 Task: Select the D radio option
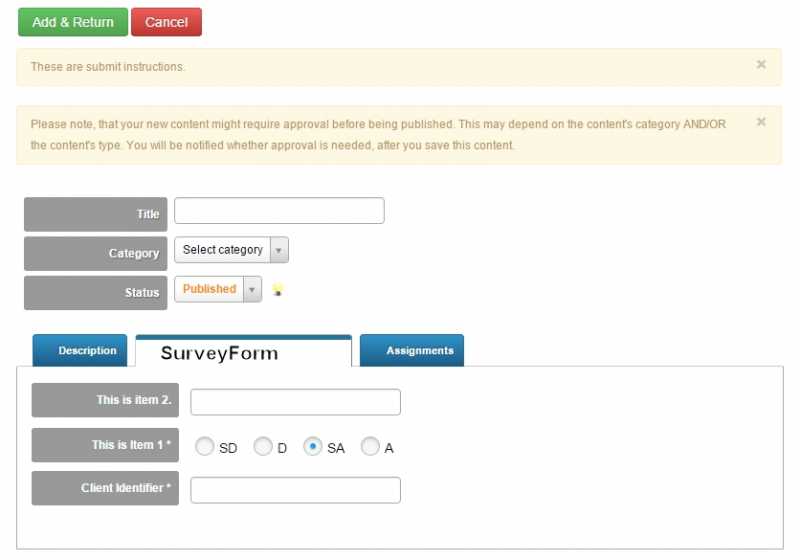(x=263, y=446)
